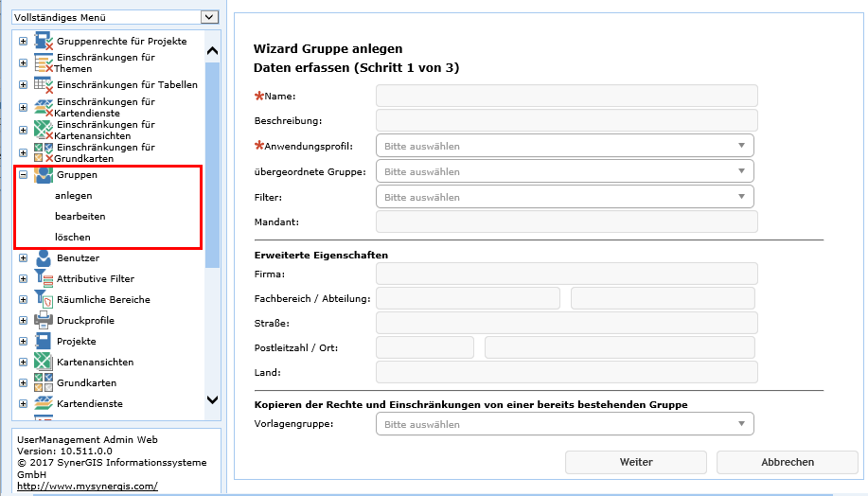Focus the Name input field
Image resolution: width=868 pixels, height=496 pixels.
tap(567, 96)
